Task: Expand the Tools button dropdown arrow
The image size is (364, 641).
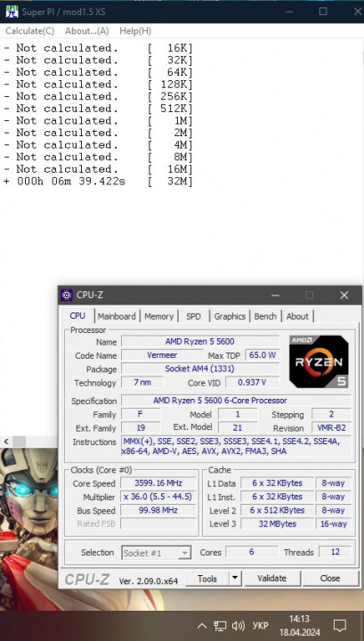Action: pos(234,578)
